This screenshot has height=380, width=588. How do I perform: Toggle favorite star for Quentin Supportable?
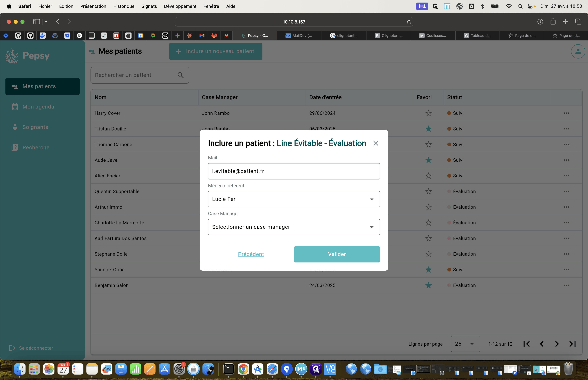tap(428, 192)
